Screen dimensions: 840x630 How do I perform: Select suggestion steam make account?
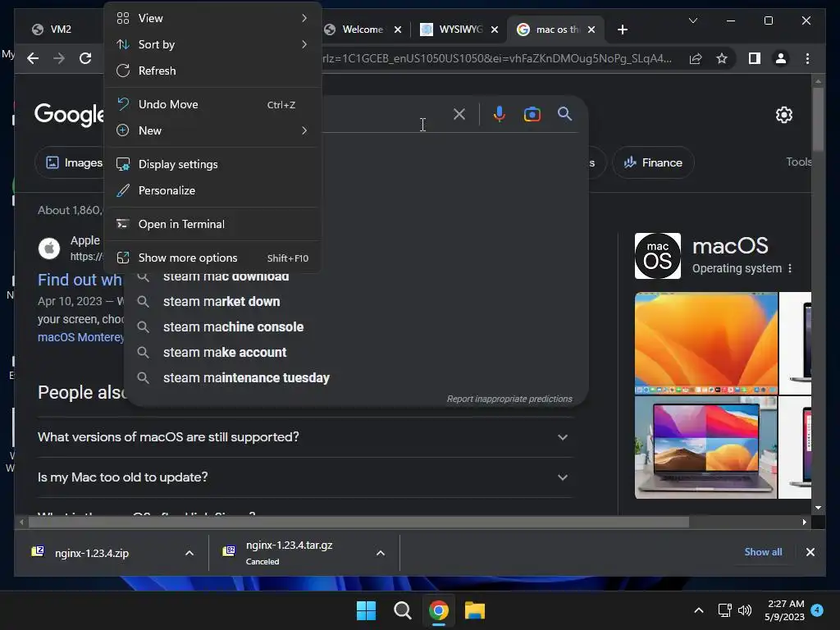[x=356, y=353]
